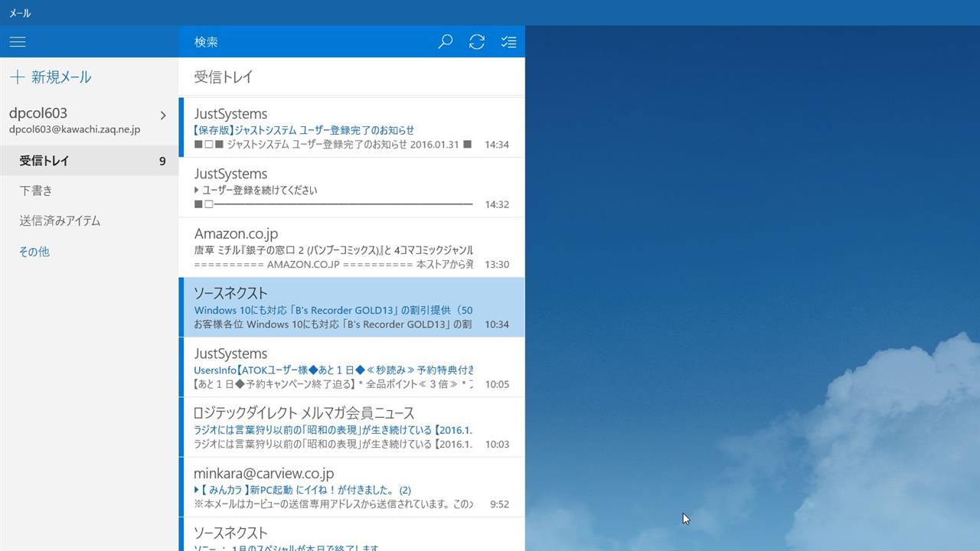Screen dimensions: 980x551
Task: Click the search magnifier icon
Action: pyautogui.click(x=445, y=42)
